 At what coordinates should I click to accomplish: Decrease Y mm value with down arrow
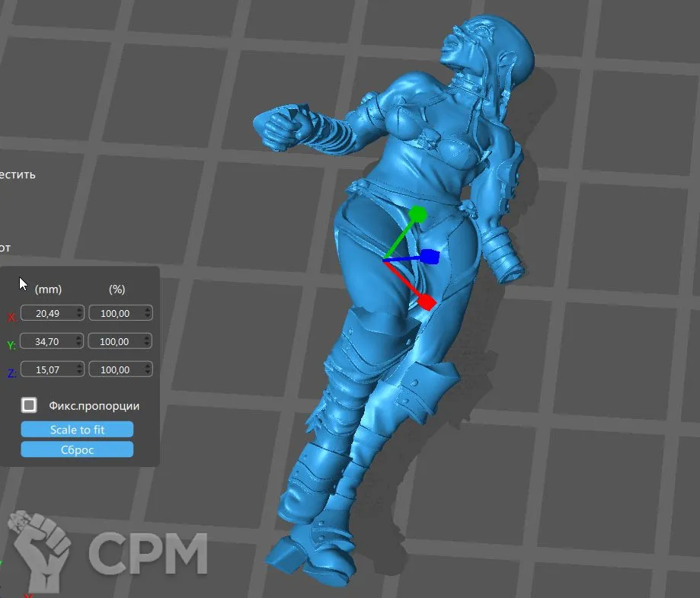point(79,345)
